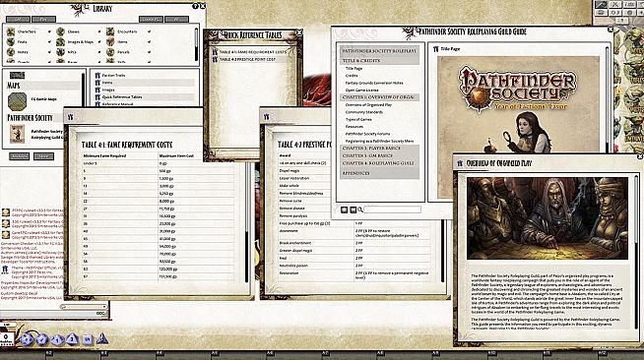The height and width of the screenshot is (360, 644).
Task: Click the link icon next to Title Page heading
Action: coord(436,49)
